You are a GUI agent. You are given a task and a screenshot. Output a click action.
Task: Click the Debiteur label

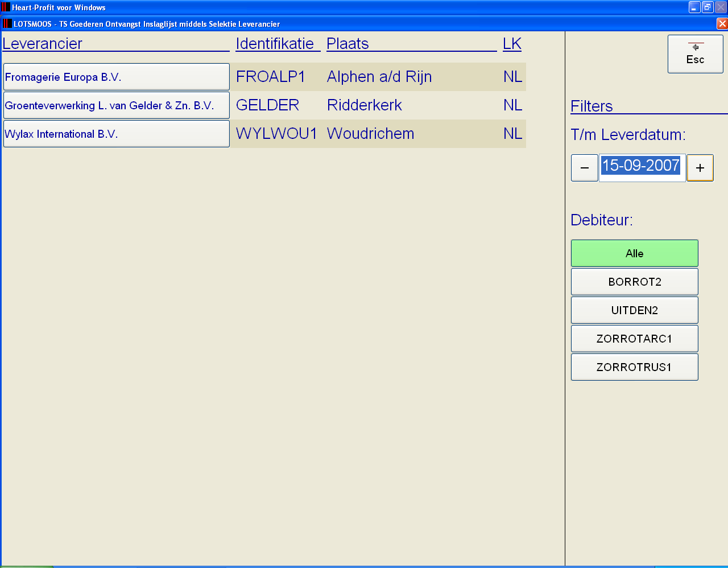pos(602,220)
